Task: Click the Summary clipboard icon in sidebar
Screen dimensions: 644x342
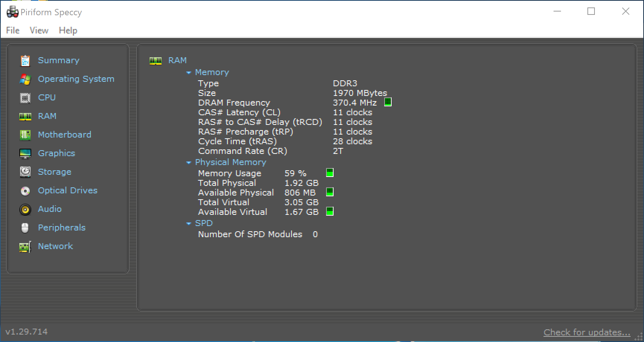Action: [x=25, y=61]
